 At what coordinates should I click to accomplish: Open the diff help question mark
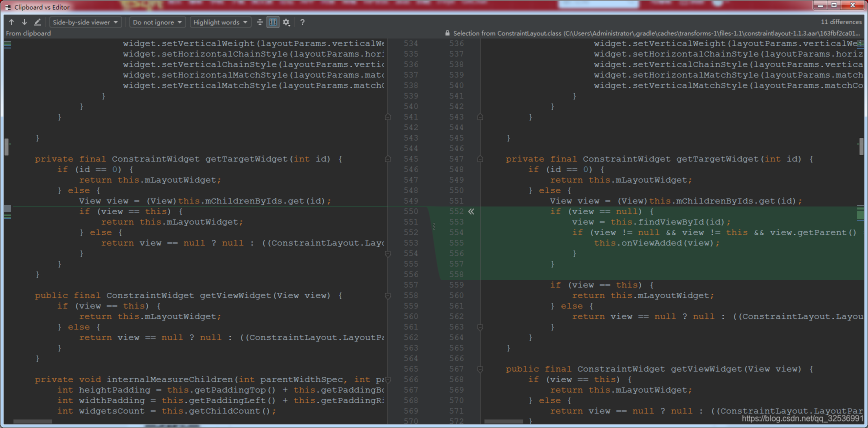point(302,22)
